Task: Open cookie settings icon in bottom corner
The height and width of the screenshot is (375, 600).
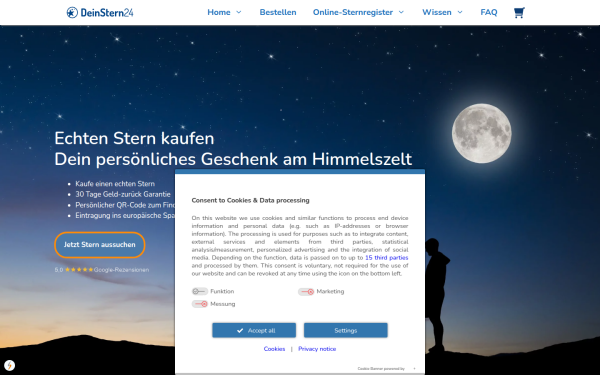Action: coord(9,365)
